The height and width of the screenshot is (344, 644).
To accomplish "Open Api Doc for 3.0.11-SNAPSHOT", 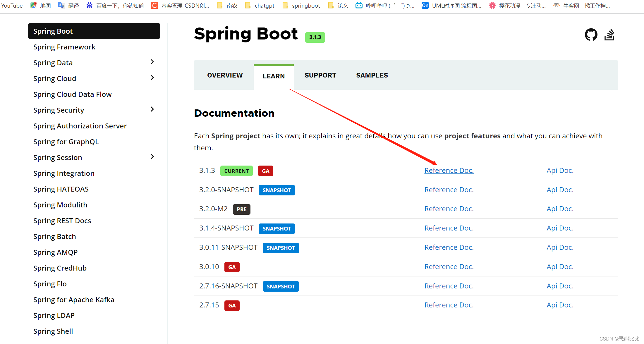I will (560, 247).
